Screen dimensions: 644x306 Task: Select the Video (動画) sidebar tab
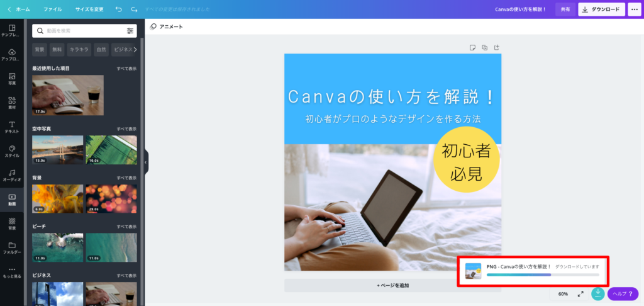point(12,200)
